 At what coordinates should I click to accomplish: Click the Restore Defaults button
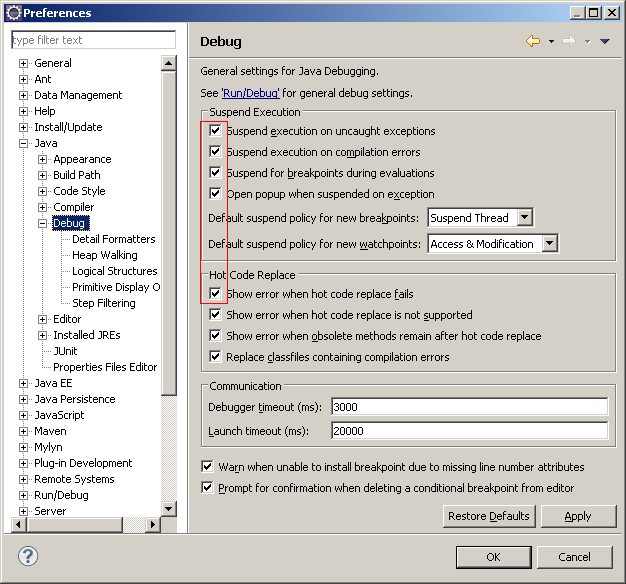point(489,516)
